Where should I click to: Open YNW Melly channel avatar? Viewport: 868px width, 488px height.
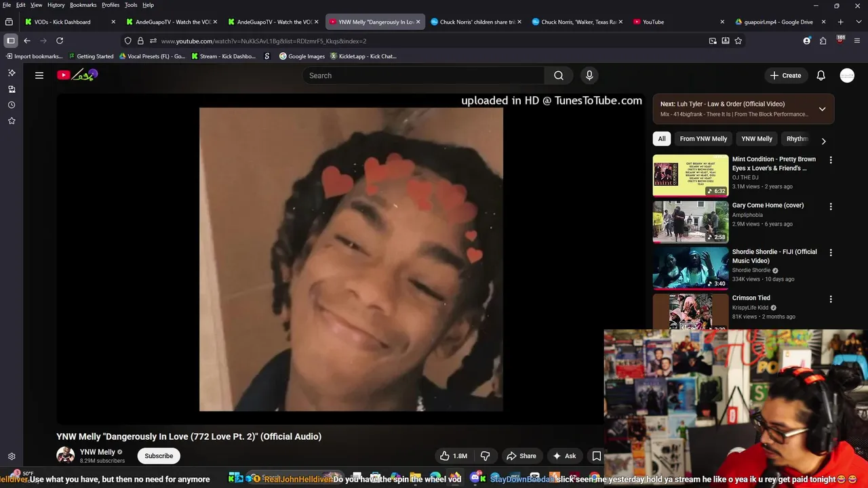pyautogui.click(x=65, y=455)
